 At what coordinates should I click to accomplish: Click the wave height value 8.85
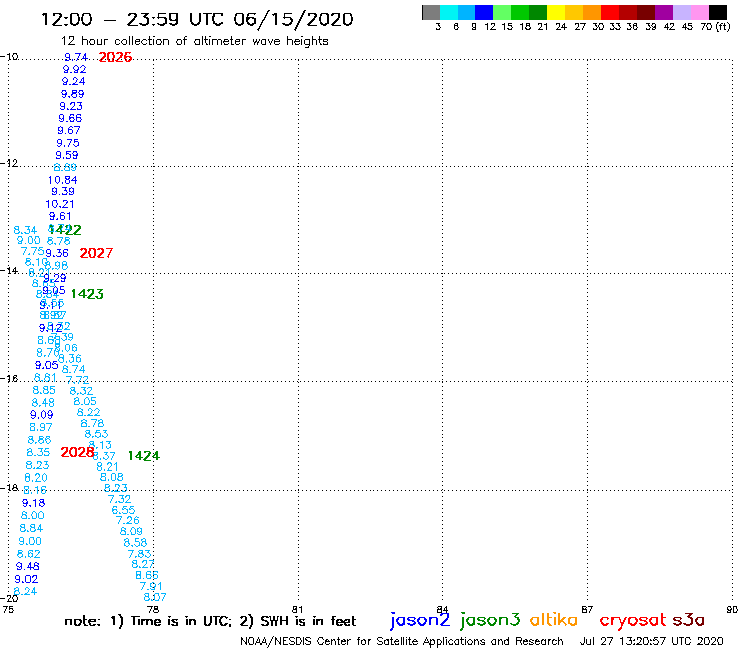[x=44, y=390]
